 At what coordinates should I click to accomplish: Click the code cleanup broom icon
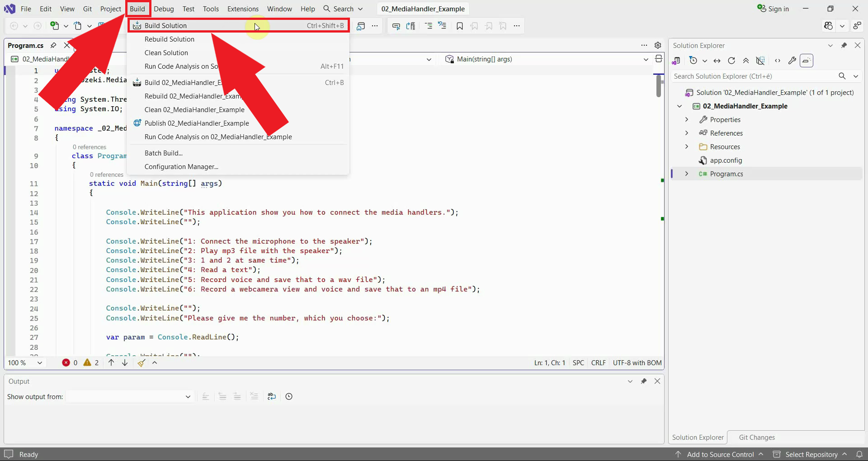click(142, 362)
